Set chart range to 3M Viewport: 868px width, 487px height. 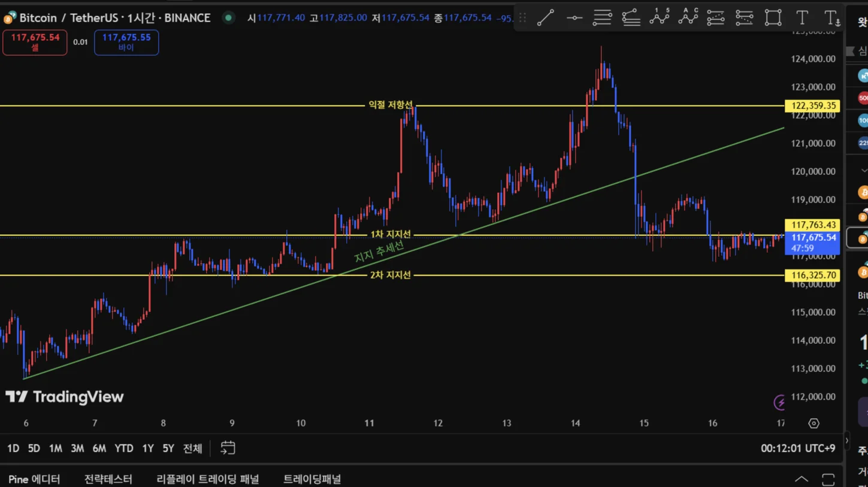(x=77, y=448)
